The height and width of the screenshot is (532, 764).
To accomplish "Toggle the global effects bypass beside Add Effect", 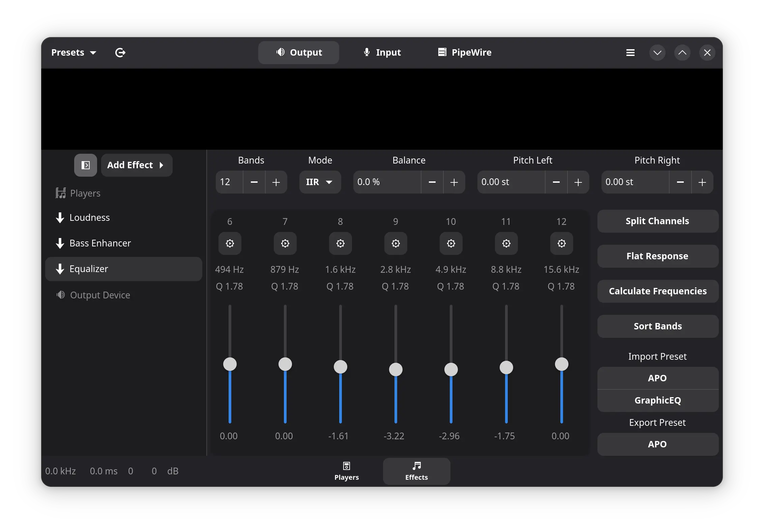I will pos(85,165).
